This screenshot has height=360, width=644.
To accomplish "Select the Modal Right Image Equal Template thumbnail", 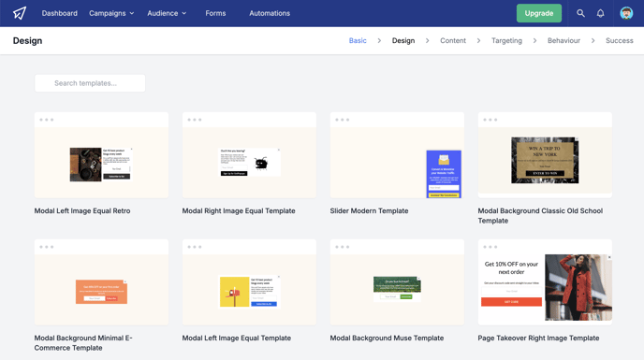I will tap(249, 155).
